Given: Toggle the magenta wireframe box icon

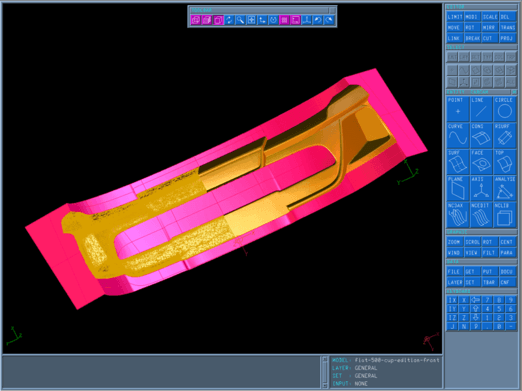Looking at the screenshot, I should tap(218, 20).
